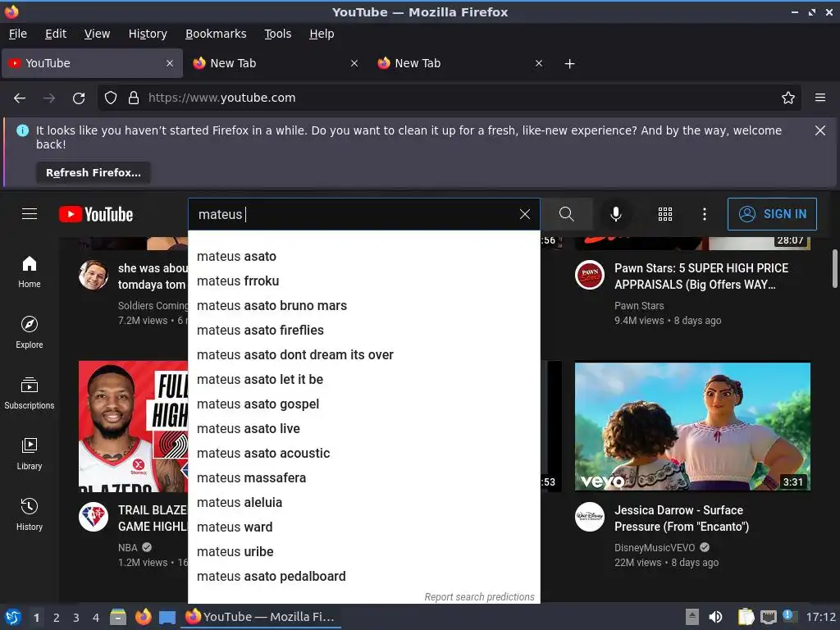The height and width of the screenshot is (630, 840).
Task: Open the Edit menu
Action: (56, 34)
